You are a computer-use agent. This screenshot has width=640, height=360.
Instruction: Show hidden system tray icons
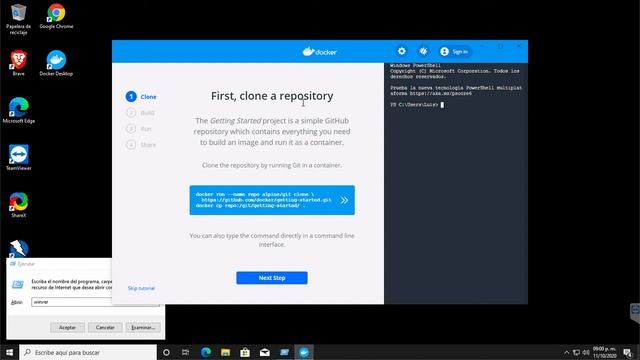pyautogui.click(x=567, y=352)
